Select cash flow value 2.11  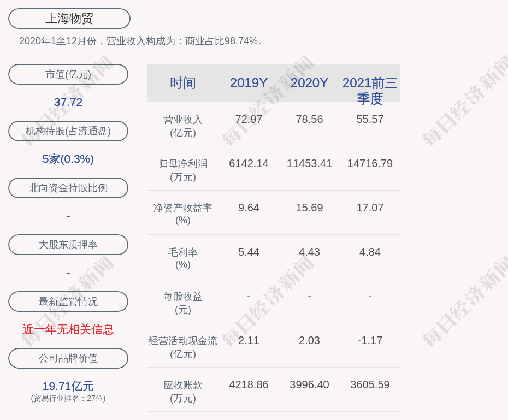(x=249, y=340)
